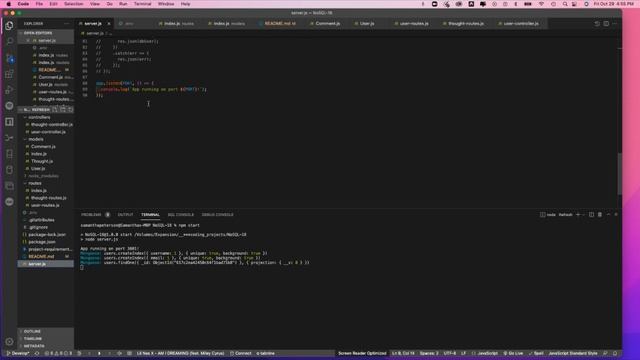Open the Selection menu in menu bar
The image size is (640, 360).
tap(73, 4)
